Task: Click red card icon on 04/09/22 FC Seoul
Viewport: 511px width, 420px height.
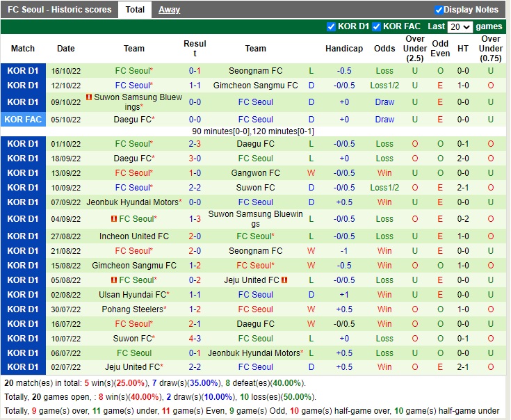Action: click(113, 219)
